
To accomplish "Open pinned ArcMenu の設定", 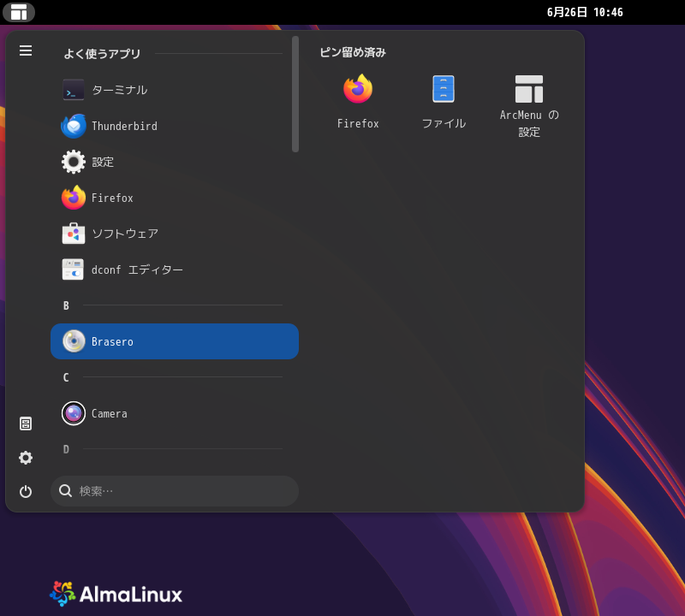I will point(529,105).
